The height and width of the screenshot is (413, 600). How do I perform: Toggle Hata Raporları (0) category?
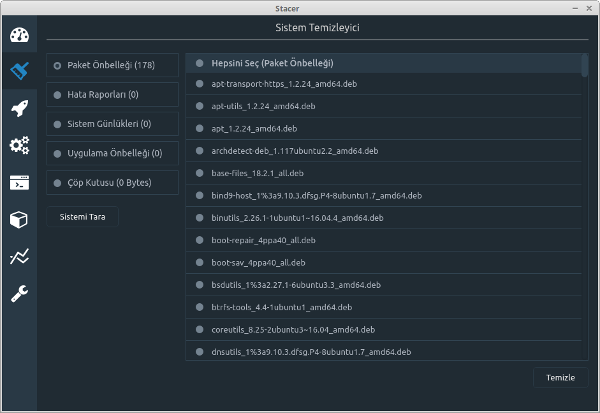(x=112, y=95)
